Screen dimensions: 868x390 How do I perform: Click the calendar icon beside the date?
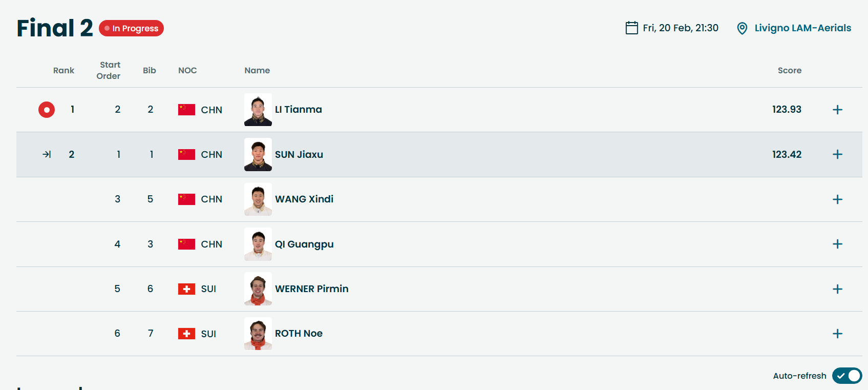point(631,28)
